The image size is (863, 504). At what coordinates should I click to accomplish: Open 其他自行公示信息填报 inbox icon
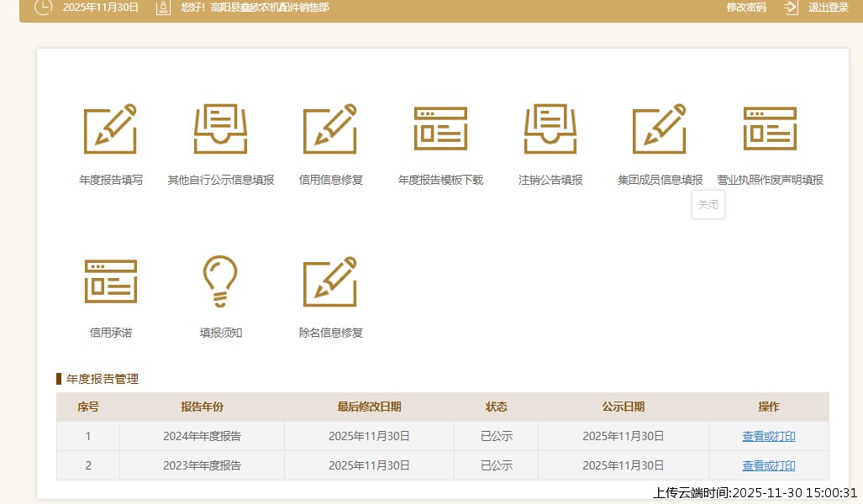(x=220, y=129)
